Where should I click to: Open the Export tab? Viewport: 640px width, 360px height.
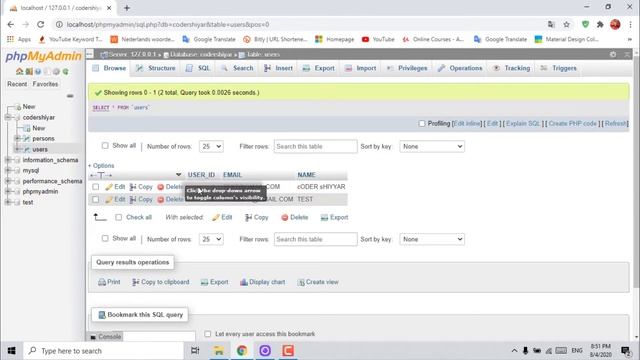point(319,68)
